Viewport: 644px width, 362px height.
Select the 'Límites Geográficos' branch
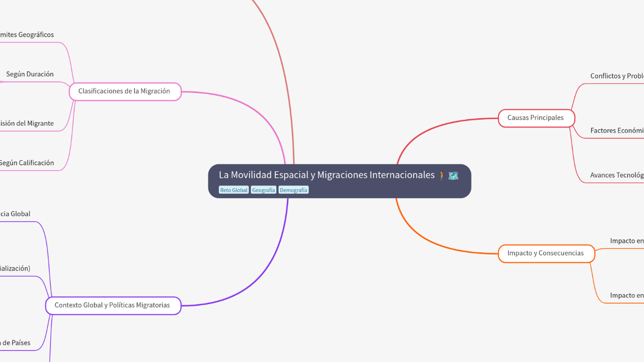coord(27,34)
